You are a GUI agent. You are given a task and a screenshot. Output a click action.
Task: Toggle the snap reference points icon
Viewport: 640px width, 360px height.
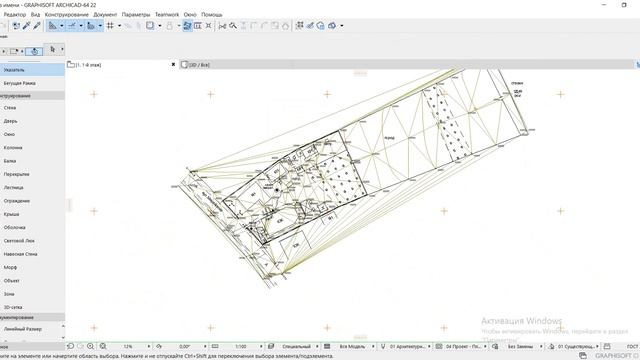(x=91, y=26)
